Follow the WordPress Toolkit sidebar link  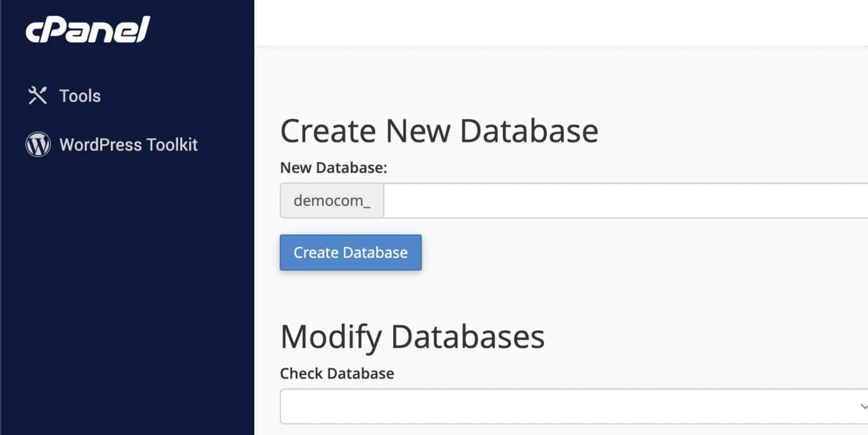pyautogui.click(x=129, y=144)
